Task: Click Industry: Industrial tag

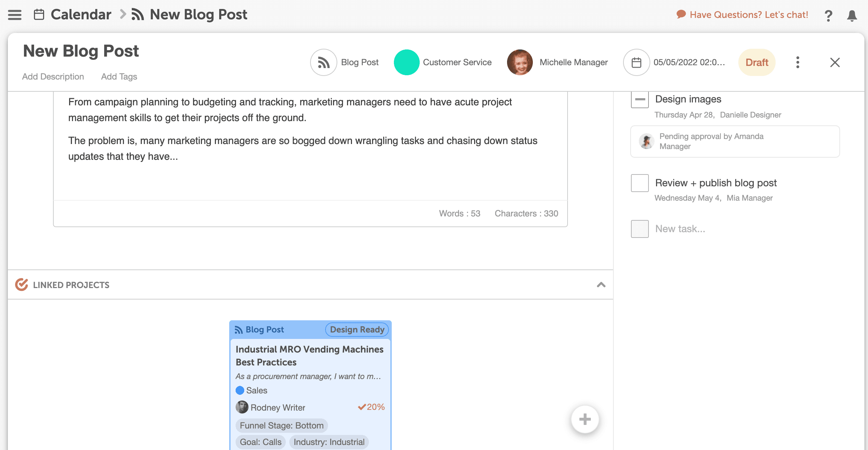Action: (329, 442)
